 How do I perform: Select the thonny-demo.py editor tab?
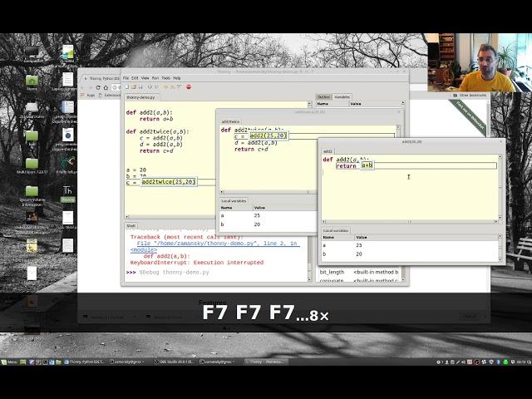click(x=140, y=97)
